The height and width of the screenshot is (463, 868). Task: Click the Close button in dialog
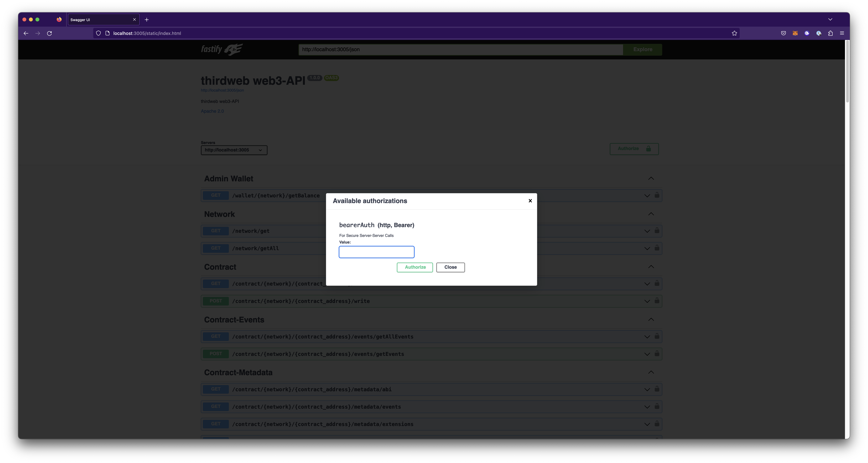click(450, 267)
